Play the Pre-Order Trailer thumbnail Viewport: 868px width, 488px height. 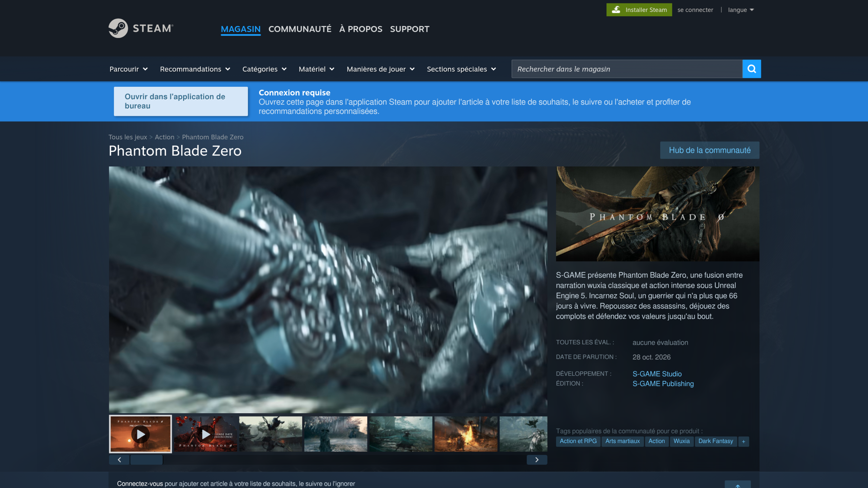coord(140,434)
